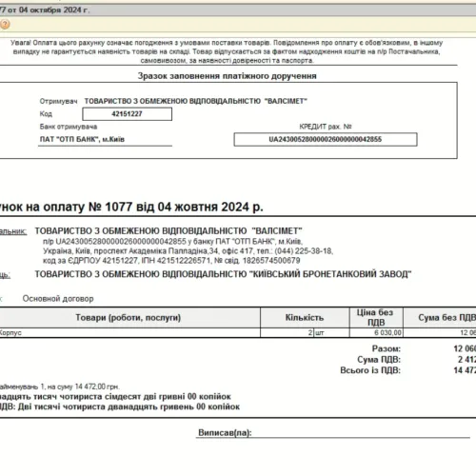Image resolution: width=476 pixels, height=476 pixels.
Task: Click the 'Корпус' item row cell
Action: [130, 332]
